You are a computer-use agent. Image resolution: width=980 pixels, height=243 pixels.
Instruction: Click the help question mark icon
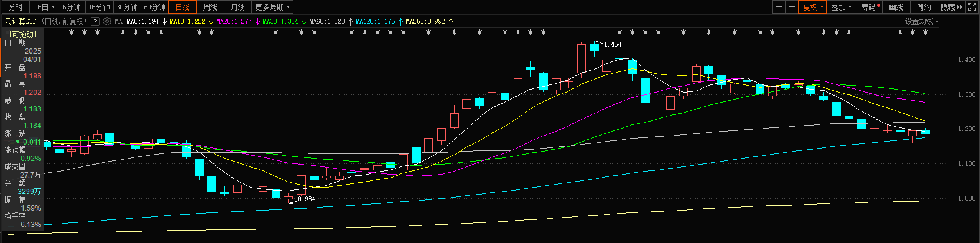[95, 21]
